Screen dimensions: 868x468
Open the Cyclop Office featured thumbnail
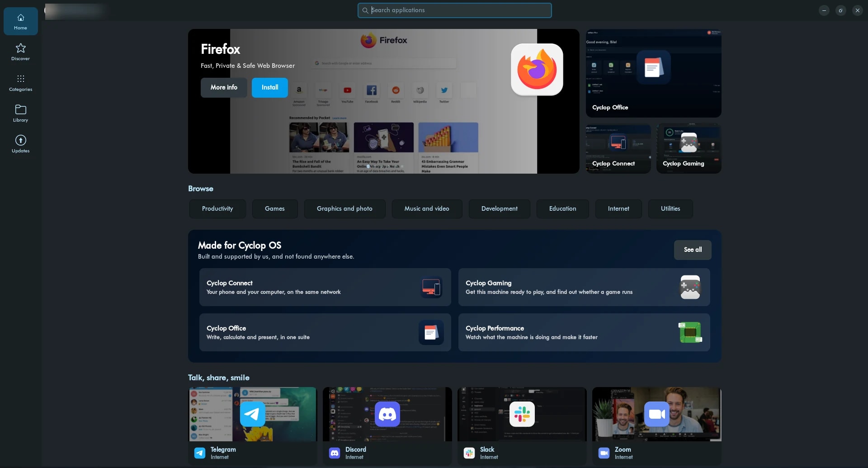[x=653, y=73]
